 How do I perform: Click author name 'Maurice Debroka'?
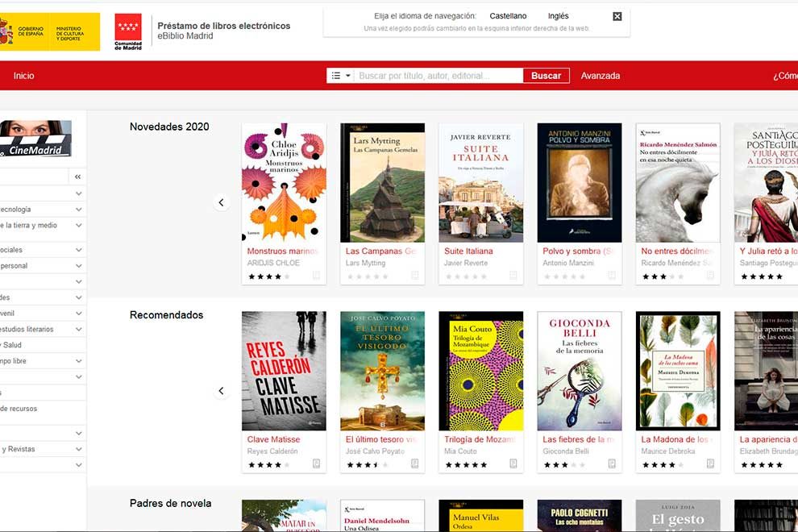[x=668, y=451]
